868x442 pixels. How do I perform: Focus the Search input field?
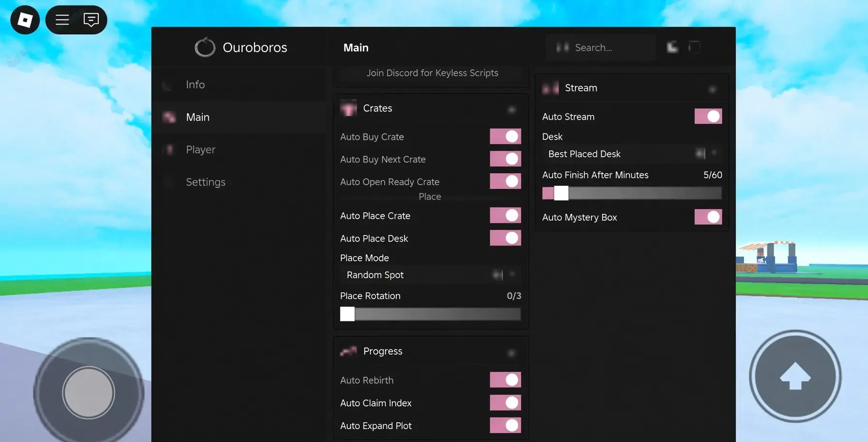coord(601,47)
